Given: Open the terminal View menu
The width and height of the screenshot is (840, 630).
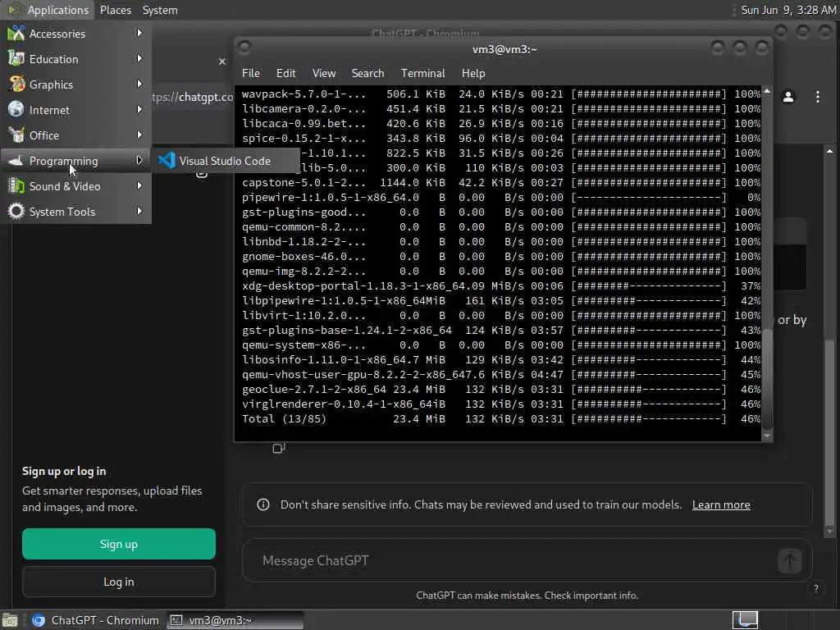Looking at the screenshot, I should point(324,73).
